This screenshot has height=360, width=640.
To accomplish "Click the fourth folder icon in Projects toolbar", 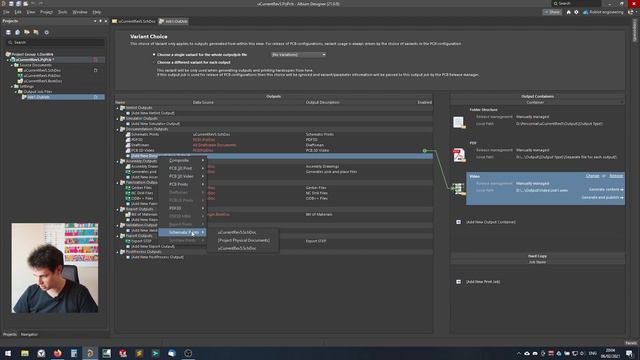I will point(36,32).
